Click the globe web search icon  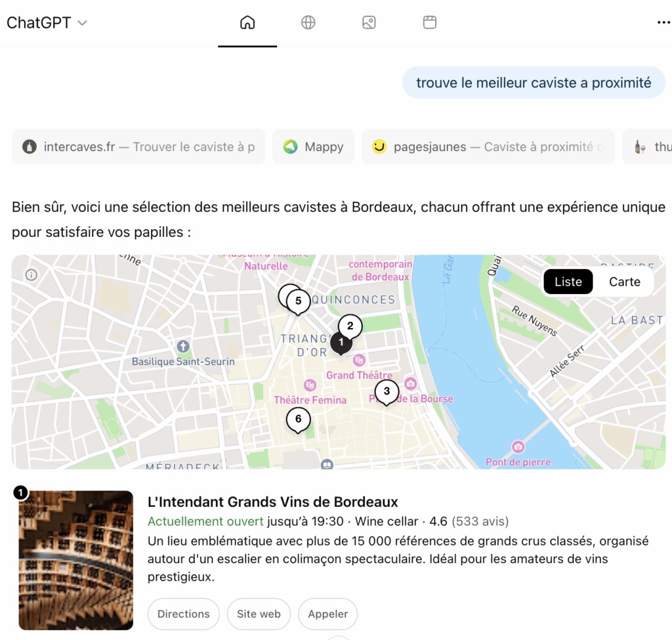tap(308, 23)
